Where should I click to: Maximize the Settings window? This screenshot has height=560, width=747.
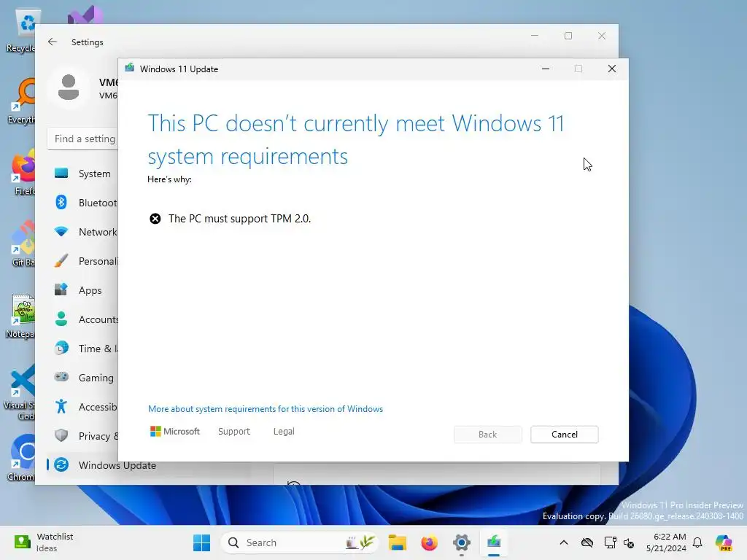pyautogui.click(x=568, y=36)
